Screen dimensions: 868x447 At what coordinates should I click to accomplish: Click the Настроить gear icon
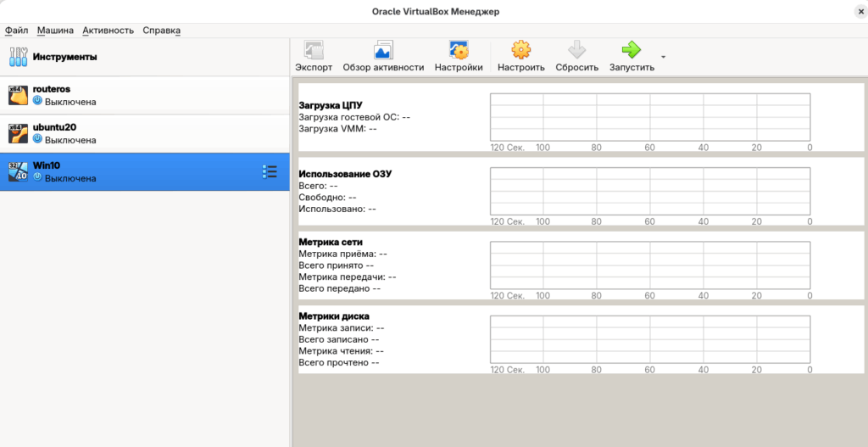tap(521, 50)
